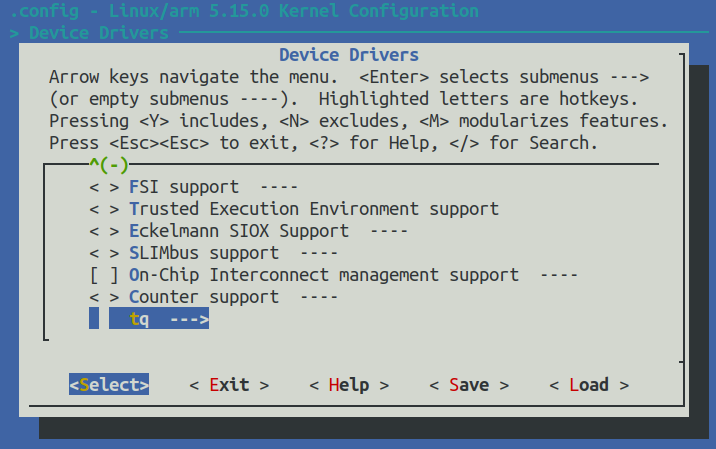Image resolution: width=716 pixels, height=449 pixels.
Task: Toggle the Counter support tristate box
Action: coord(104,297)
